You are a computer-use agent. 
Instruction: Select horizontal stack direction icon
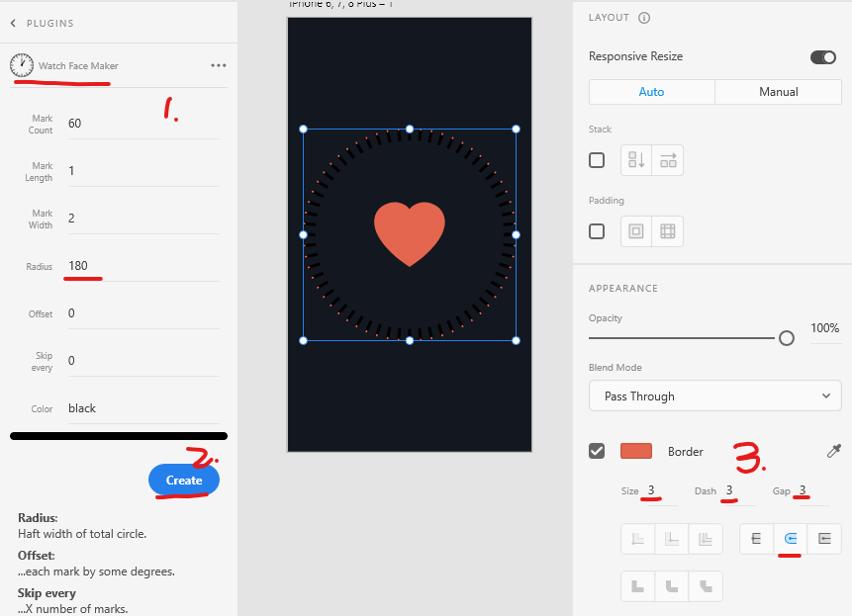(668, 160)
